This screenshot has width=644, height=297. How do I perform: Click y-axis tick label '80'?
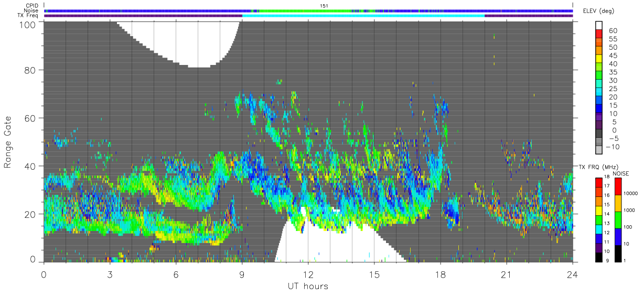[30, 70]
